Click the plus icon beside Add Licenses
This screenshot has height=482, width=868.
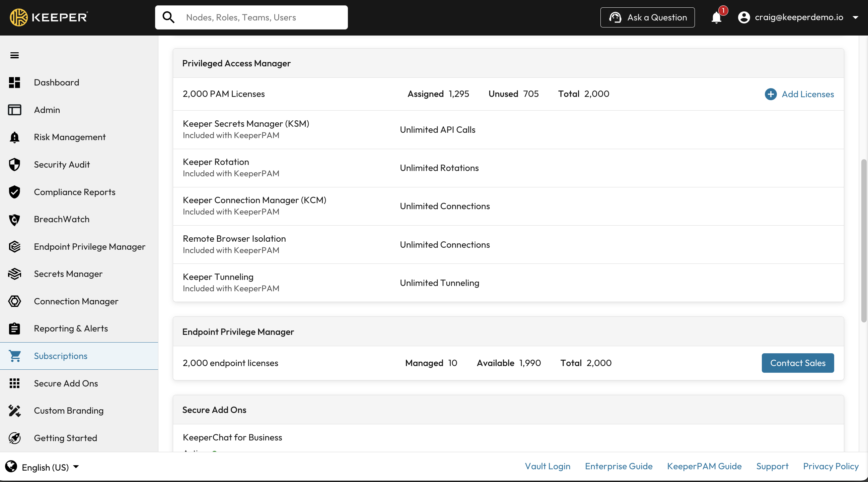click(771, 94)
